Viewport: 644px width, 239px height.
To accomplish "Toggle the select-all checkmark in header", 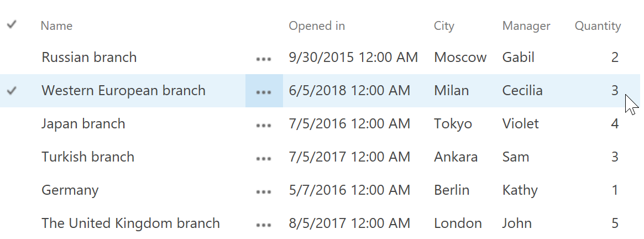I will tap(12, 25).
